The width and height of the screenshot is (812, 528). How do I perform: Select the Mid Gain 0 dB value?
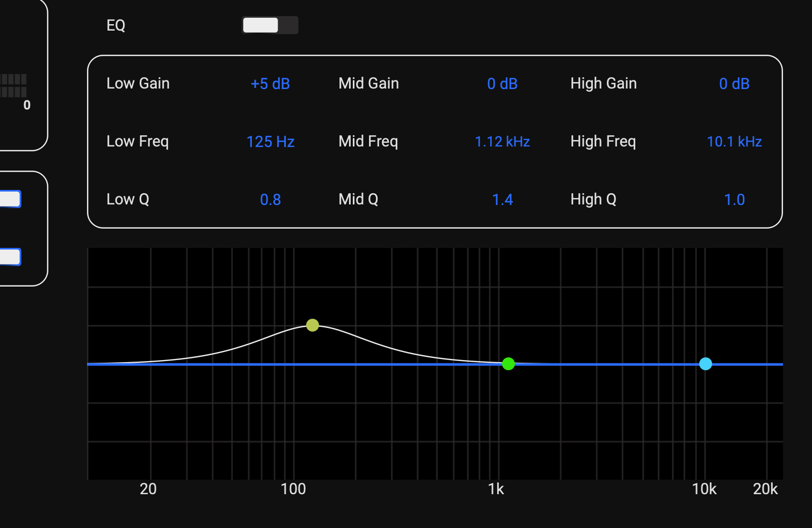(502, 84)
